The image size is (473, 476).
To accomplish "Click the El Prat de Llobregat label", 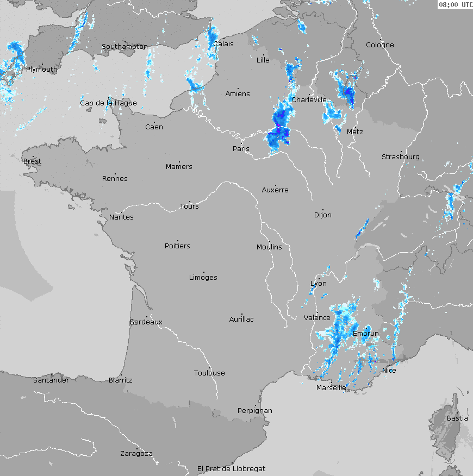I will click(231, 469).
